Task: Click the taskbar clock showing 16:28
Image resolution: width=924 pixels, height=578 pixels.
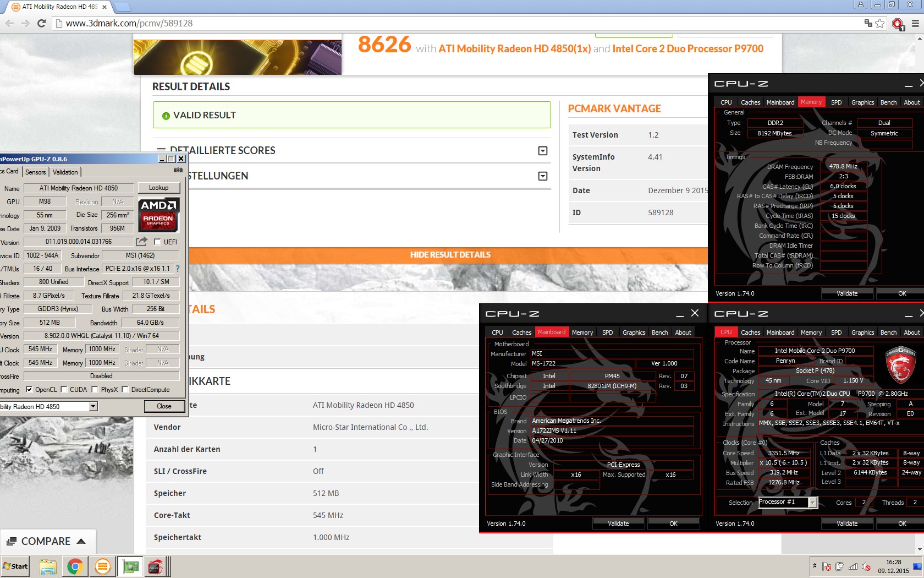Action: (894, 566)
